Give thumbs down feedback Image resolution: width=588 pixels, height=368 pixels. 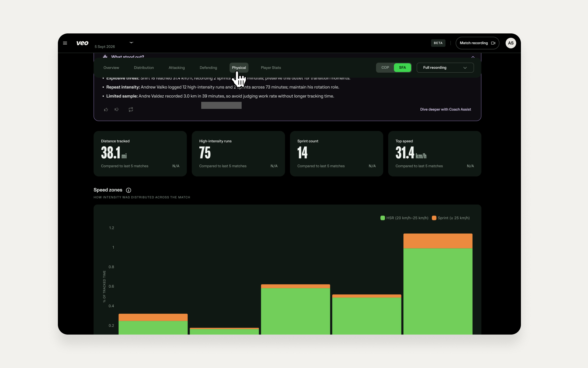tap(117, 109)
